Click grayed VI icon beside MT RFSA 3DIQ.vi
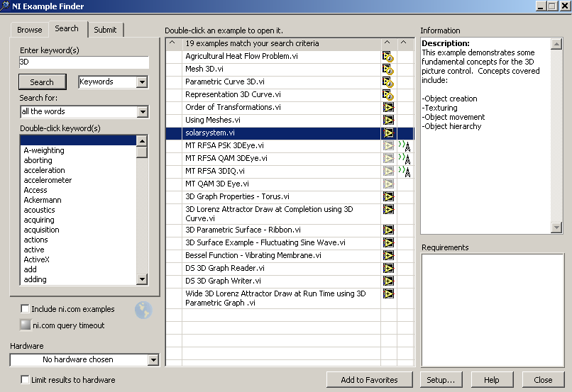Viewport: 572px width, 392px height. click(388, 172)
